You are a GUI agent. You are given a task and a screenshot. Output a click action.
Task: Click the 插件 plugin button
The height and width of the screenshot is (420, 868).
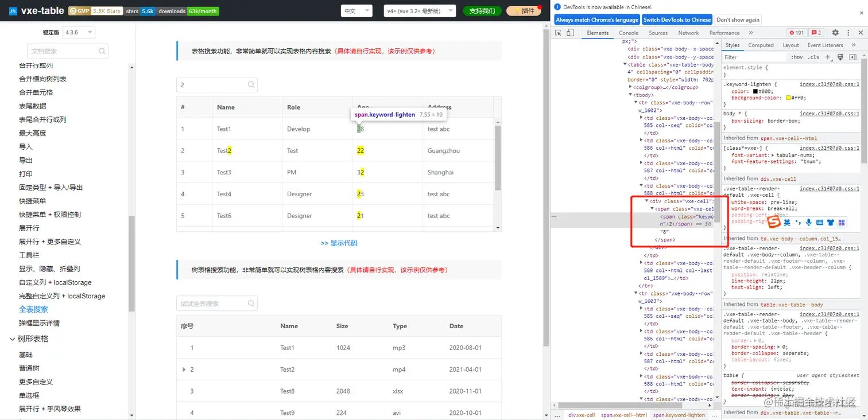[x=524, y=11]
